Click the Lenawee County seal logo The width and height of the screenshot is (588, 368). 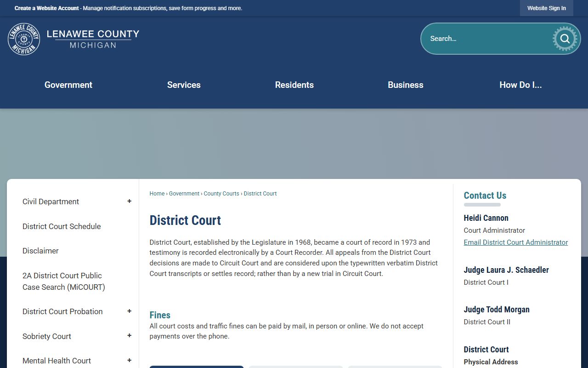tap(24, 39)
